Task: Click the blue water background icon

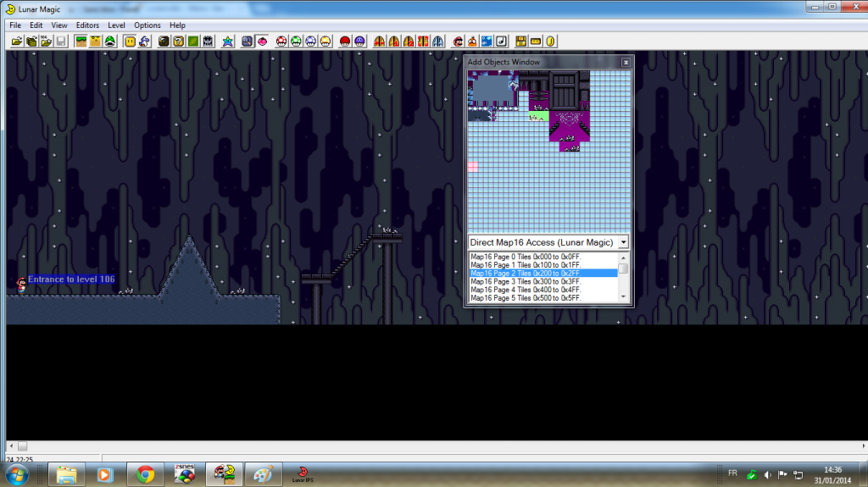Action: coord(487,42)
